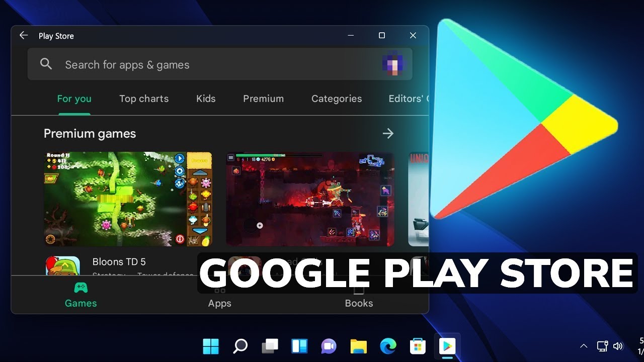Open the Books bottom tab
Viewport: 644px width, 362px height.
click(x=359, y=298)
